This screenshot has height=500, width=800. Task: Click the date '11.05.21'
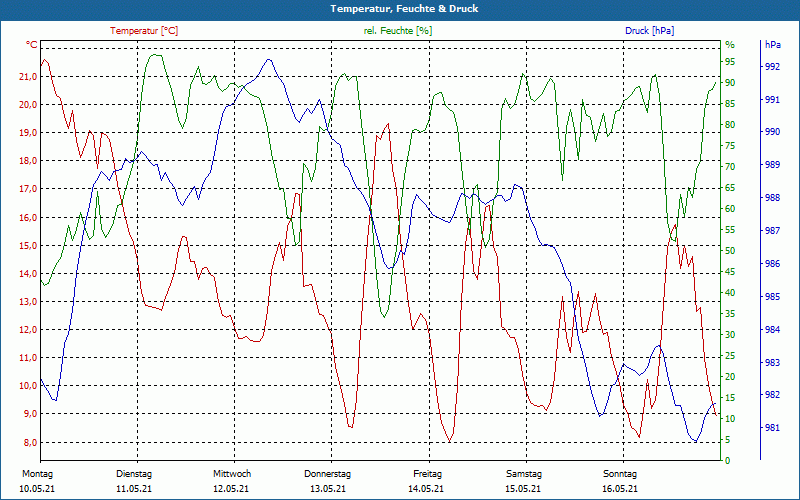134,489
